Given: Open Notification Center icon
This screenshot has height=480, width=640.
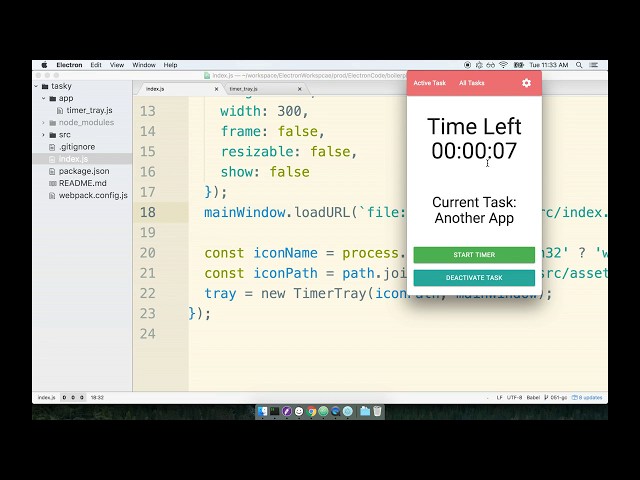Looking at the screenshot, I should [594, 65].
